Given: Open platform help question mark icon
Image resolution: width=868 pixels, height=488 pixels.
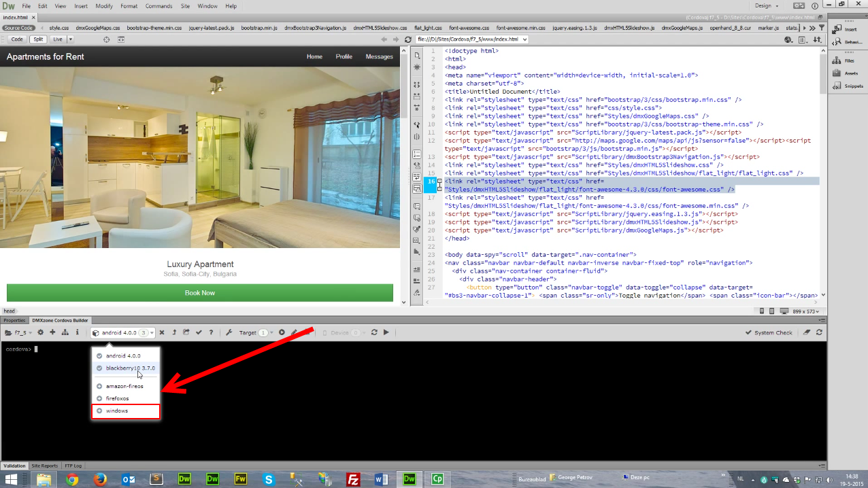Looking at the screenshot, I should (x=211, y=332).
